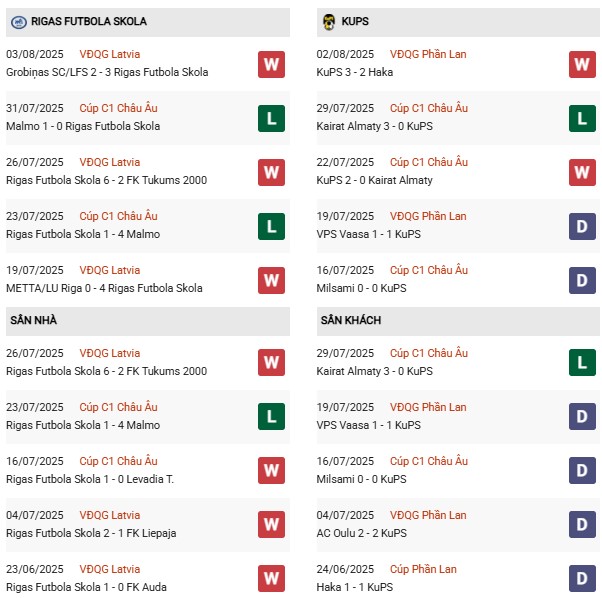The height and width of the screenshot is (598, 602).
Task: Click the W badge for Grobiņas SC/LFS match
Action: click(271, 64)
